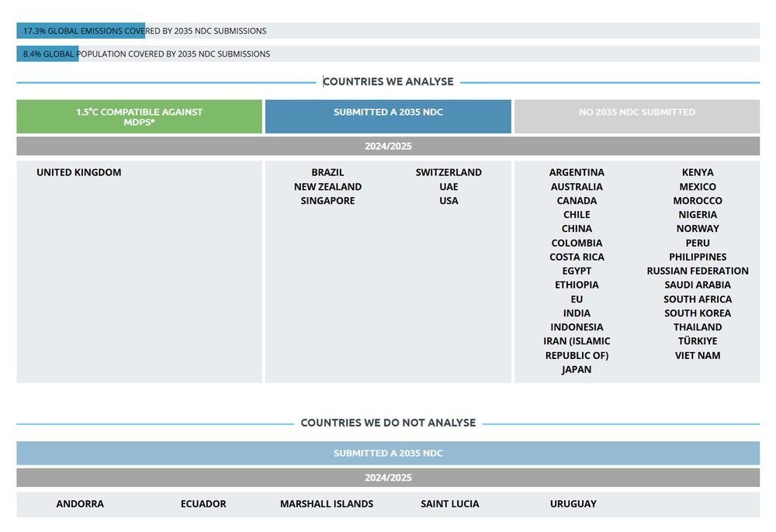This screenshot has height=532, width=776.
Task: Select Mexico from the list
Action: [698, 187]
